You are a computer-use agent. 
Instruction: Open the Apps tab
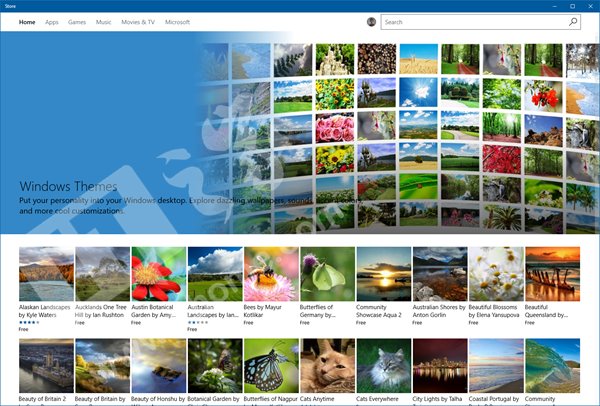(x=52, y=21)
